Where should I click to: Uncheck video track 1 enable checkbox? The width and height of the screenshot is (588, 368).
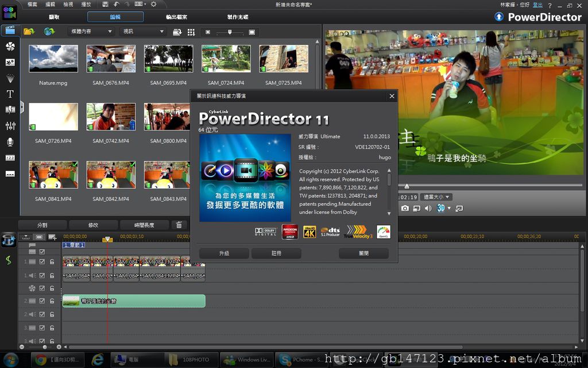42,262
